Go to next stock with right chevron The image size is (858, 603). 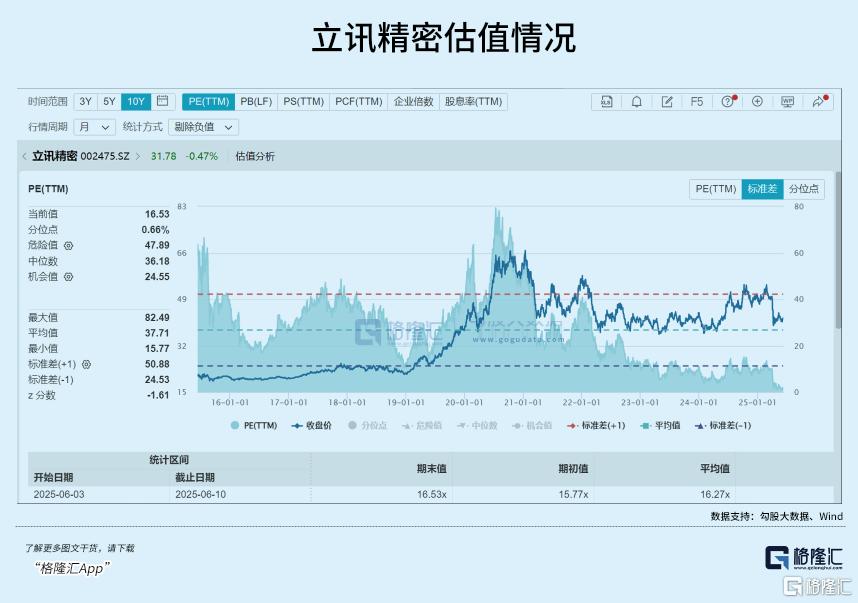(138, 156)
